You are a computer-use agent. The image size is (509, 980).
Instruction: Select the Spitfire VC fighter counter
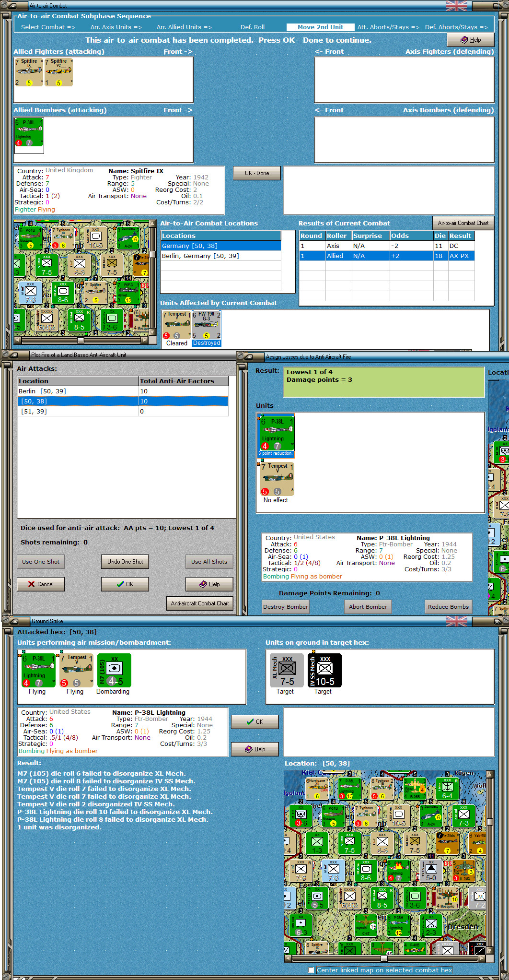click(58, 72)
